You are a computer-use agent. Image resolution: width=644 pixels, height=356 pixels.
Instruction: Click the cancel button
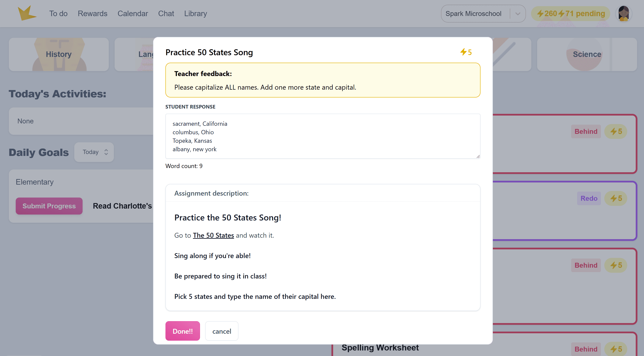click(x=221, y=331)
